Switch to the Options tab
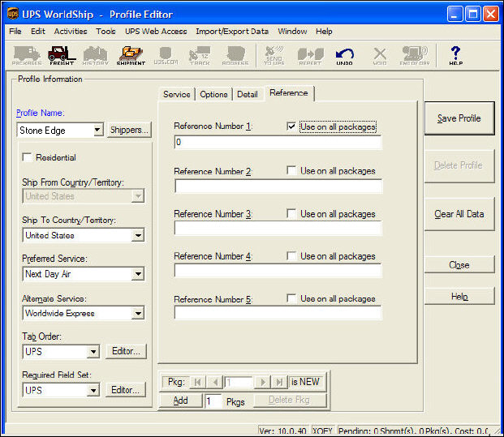The width and height of the screenshot is (504, 437). pos(213,94)
